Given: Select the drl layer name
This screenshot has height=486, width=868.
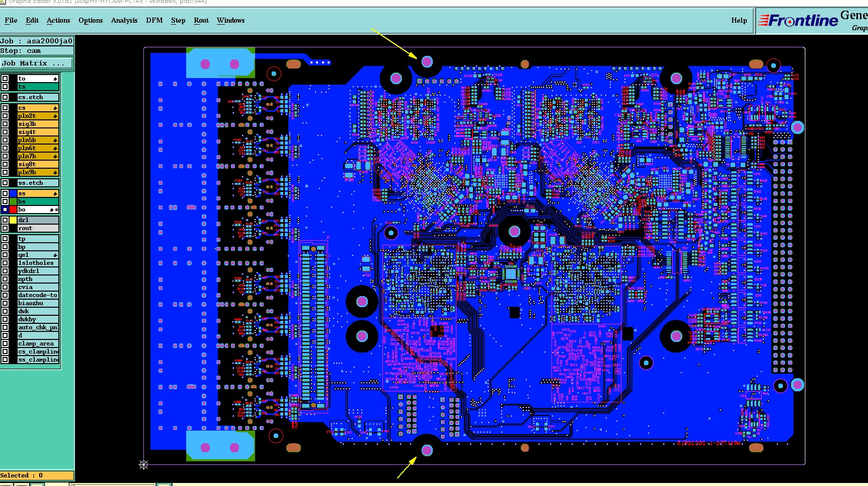Looking at the screenshot, I should click(38, 220).
